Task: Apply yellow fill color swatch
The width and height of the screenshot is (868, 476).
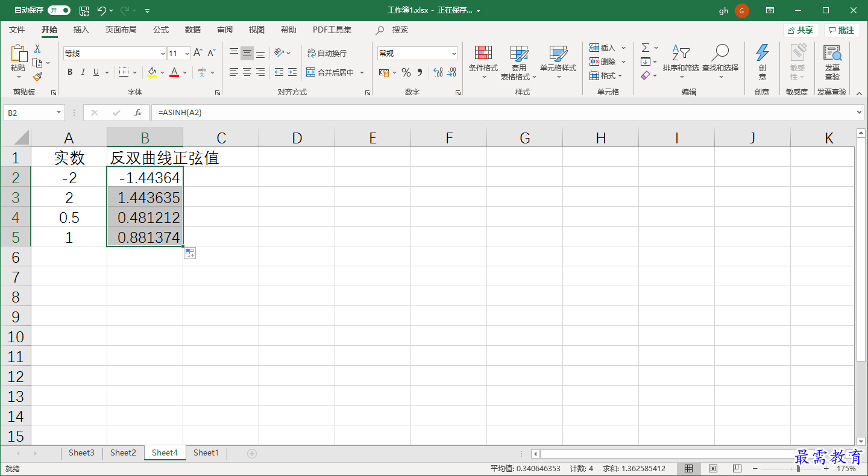Action: 152,72
